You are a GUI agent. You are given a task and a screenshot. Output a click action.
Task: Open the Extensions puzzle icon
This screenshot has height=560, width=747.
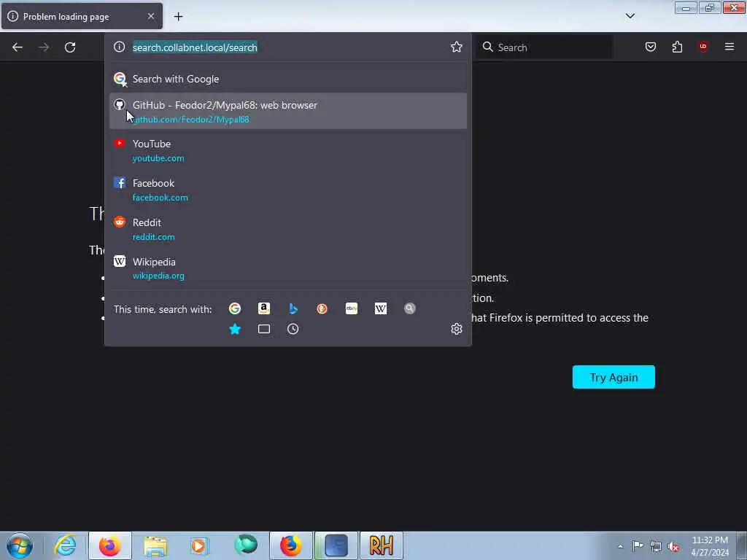pos(677,47)
